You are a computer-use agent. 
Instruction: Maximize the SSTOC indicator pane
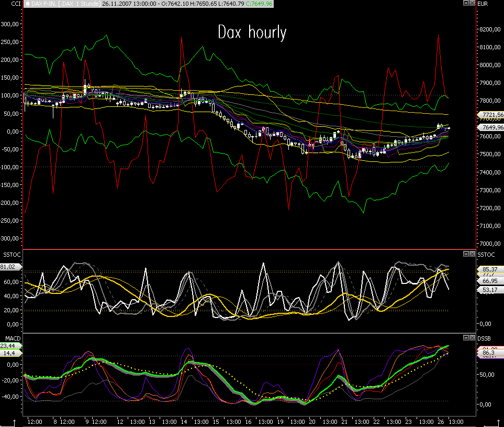click(466, 254)
